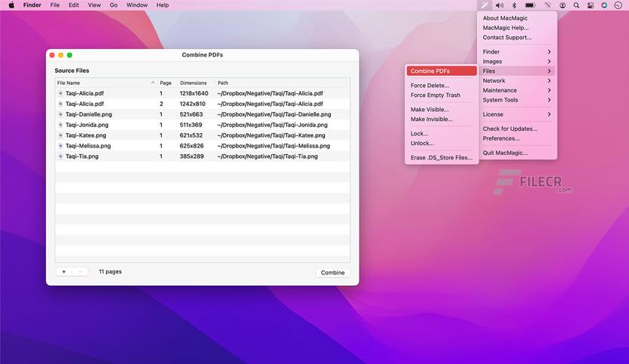Image resolution: width=629 pixels, height=364 pixels.
Task: Open the clock icon in menu bar
Action: click(x=618, y=5)
